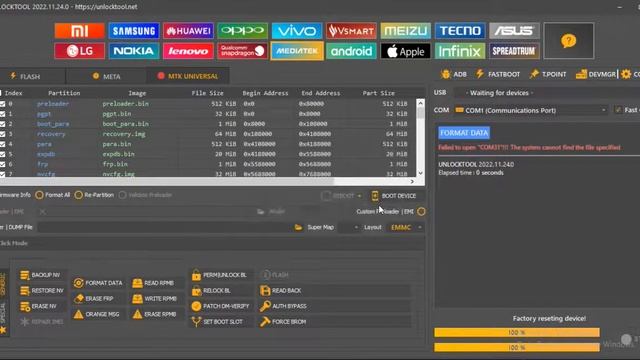640x360 pixels.
Task: Select the LG brand icon
Action: pyautogui.click(x=79, y=51)
